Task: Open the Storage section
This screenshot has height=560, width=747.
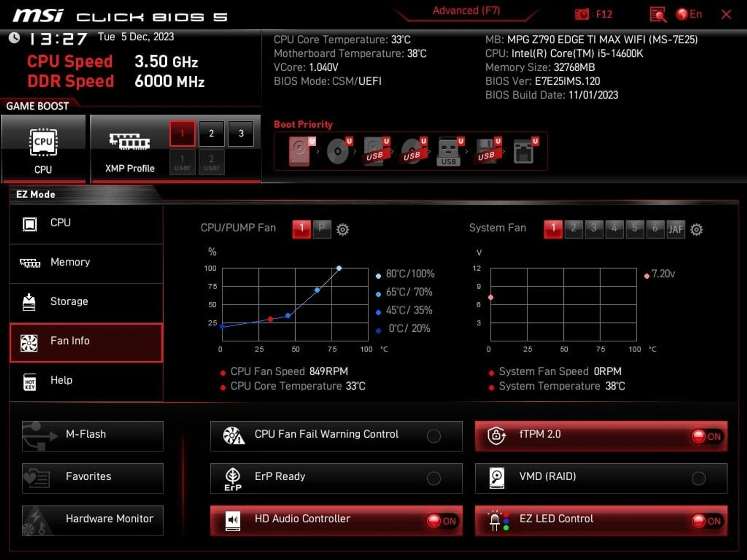Action: click(86, 303)
